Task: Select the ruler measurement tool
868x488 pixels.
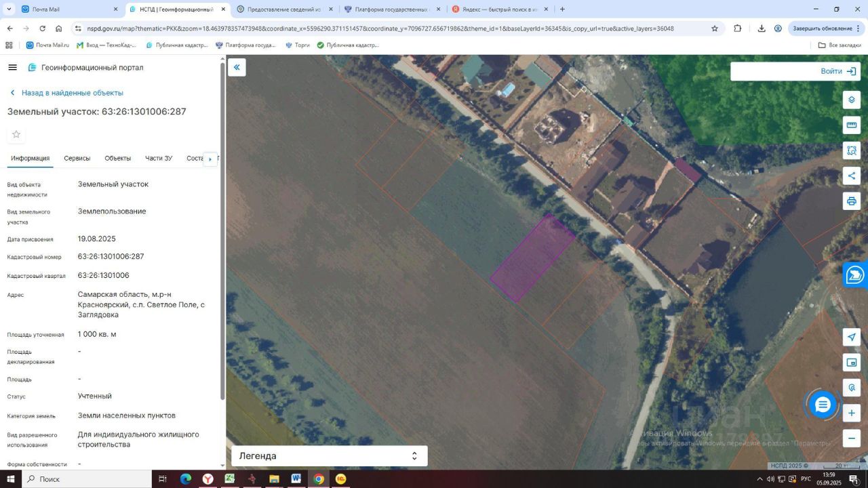Action: (x=852, y=125)
